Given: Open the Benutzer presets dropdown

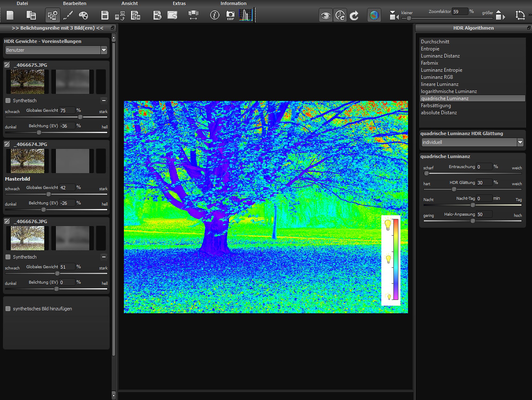Looking at the screenshot, I should coord(104,50).
